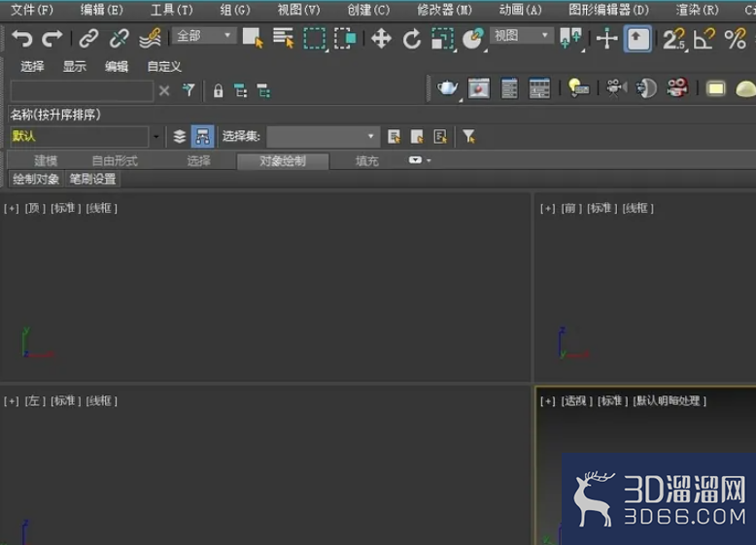The height and width of the screenshot is (545, 756).
Task: Click the Redo arrow icon
Action: pyautogui.click(x=52, y=39)
